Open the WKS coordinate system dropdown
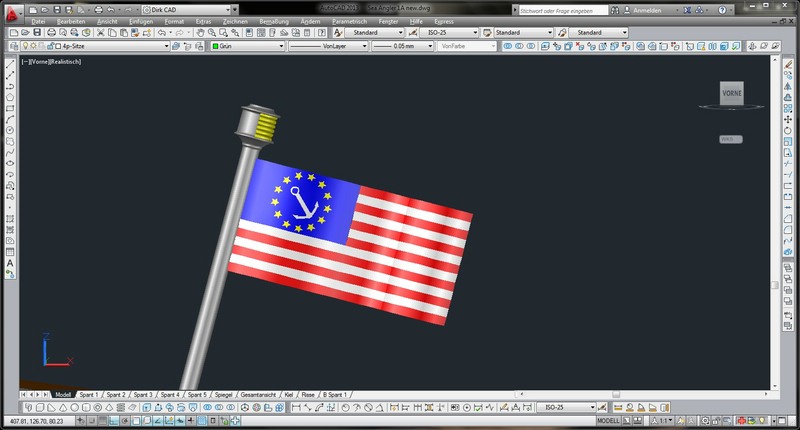800x430 pixels. pos(731,139)
